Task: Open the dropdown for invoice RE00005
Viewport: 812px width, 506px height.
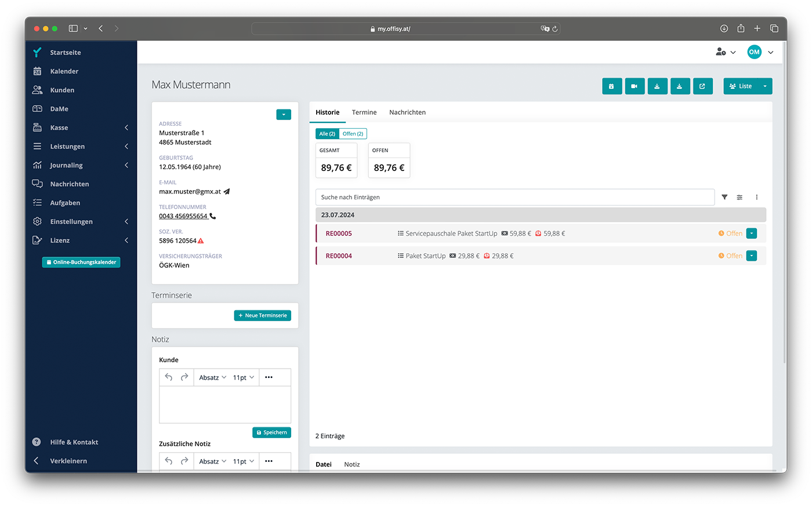Action: 751,234
